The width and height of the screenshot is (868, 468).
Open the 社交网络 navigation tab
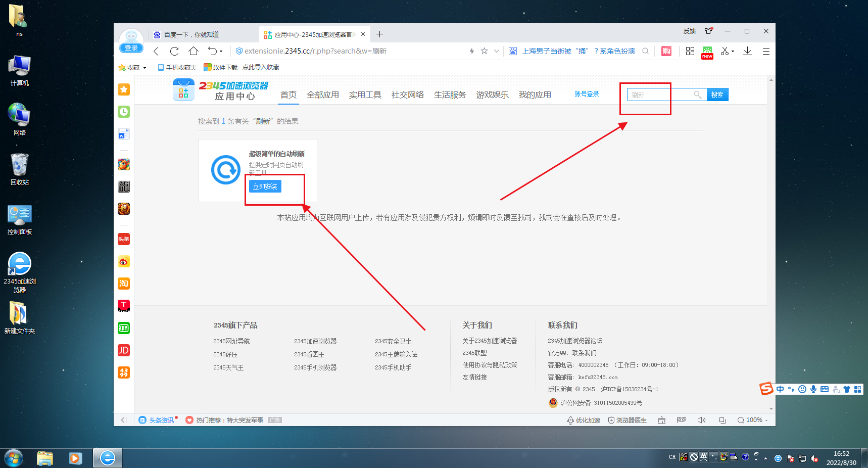click(408, 95)
